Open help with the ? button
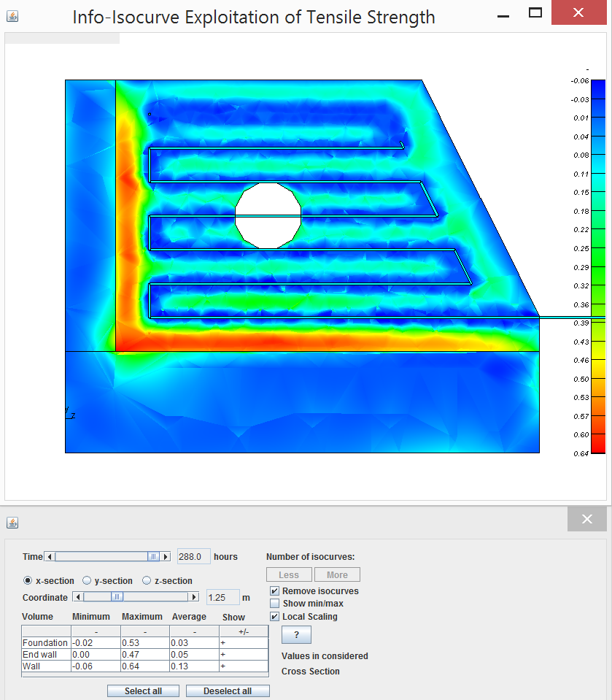Viewport: 612px width, 700px height. (x=296, y=635)
